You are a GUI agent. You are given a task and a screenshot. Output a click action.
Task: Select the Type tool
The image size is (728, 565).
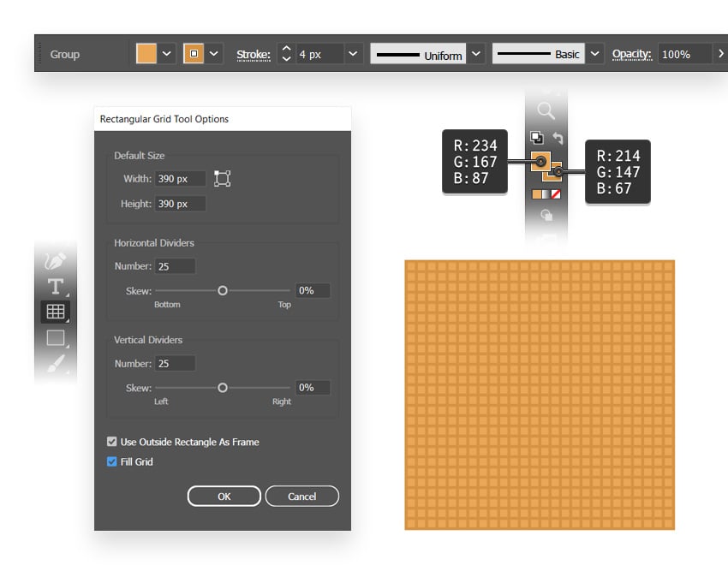coord(56,287)
